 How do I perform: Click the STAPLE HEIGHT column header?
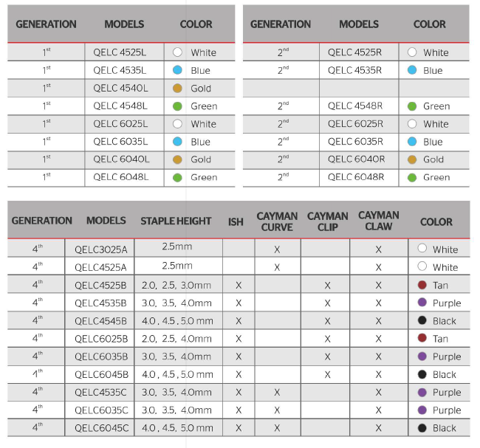176,221
